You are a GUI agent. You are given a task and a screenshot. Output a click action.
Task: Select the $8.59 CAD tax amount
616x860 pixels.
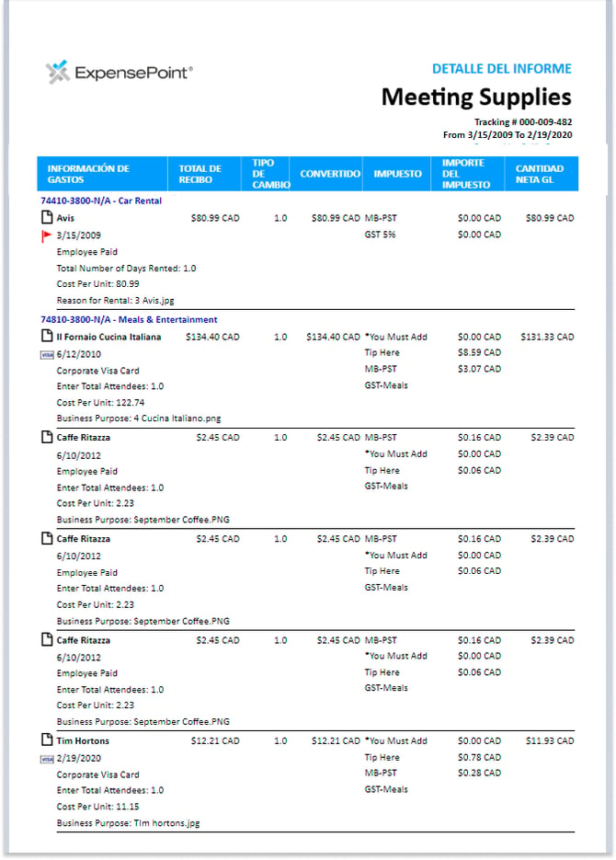pos(480,352)
